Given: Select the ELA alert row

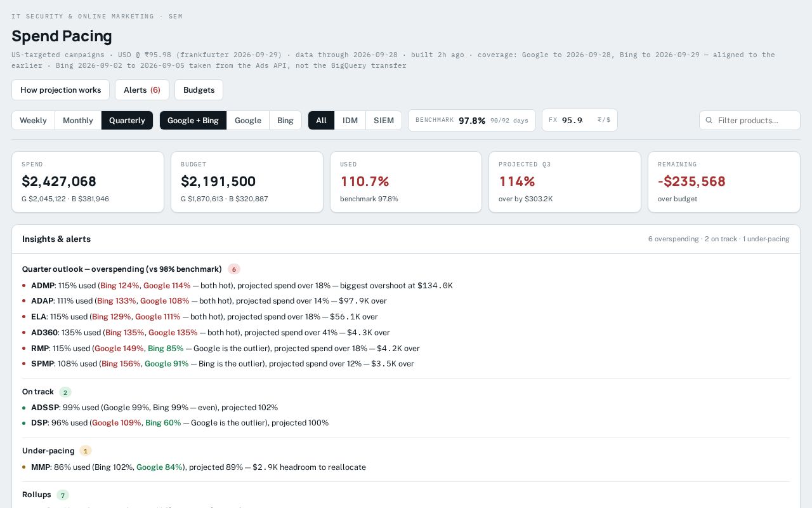Looking at the screenshot, I should tap(406, 317).
